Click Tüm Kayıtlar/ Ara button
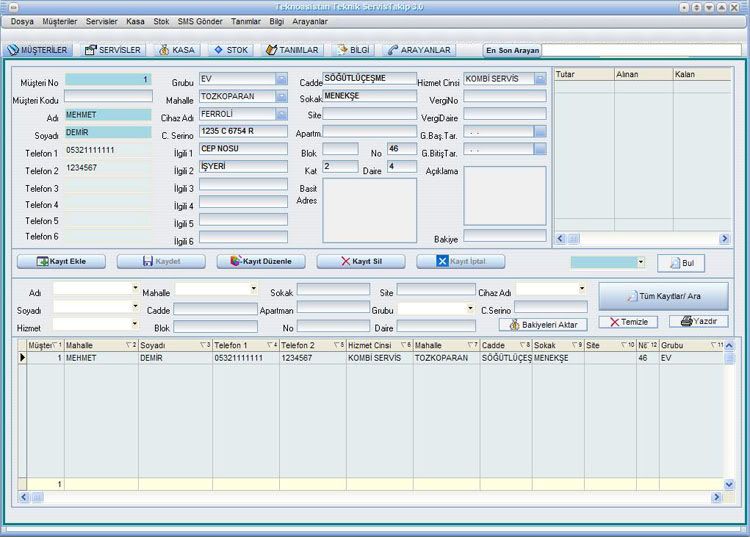The width and height of the screenshot is (750, 537). coord(664,296)
